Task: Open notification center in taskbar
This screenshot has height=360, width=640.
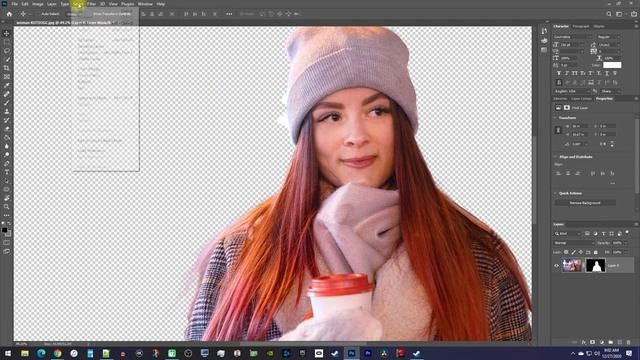Action: click(629, 353)
